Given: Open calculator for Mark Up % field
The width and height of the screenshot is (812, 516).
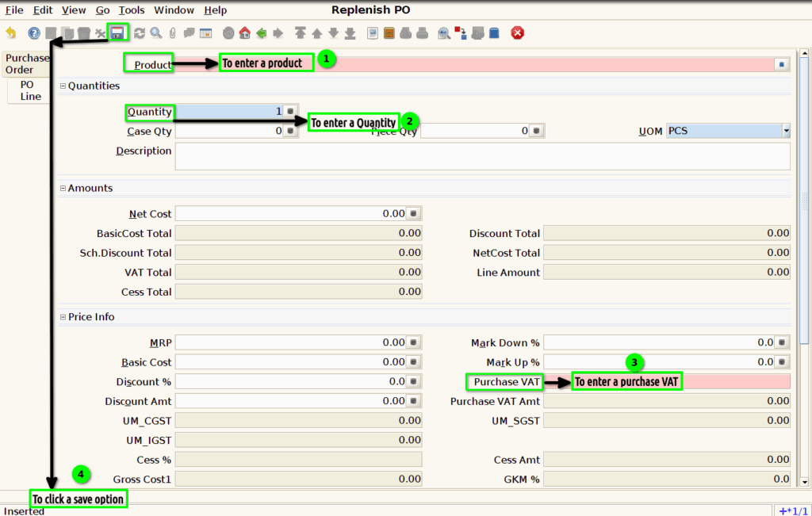Looking at the screenshot, I should pos(782,361).
